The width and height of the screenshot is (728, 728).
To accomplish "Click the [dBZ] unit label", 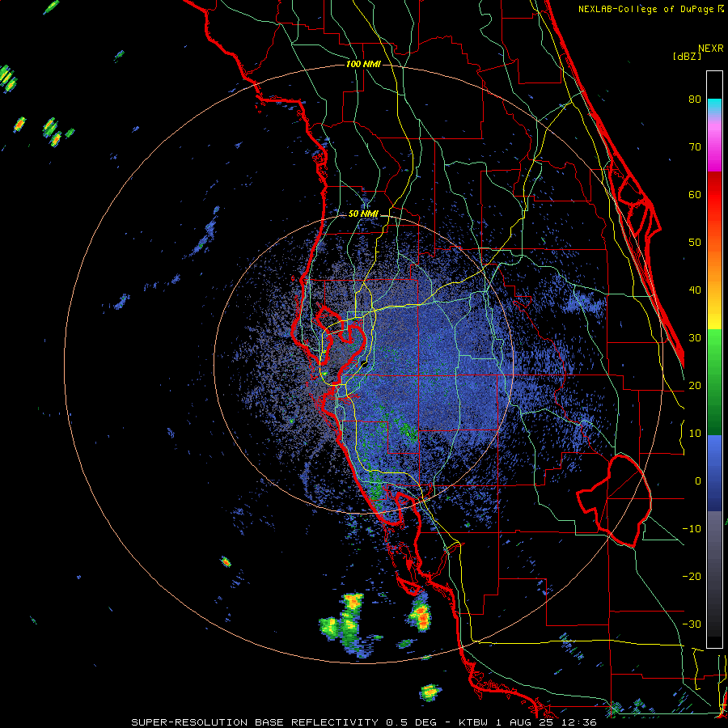I will pyautogui.click(x=687, y=56).
